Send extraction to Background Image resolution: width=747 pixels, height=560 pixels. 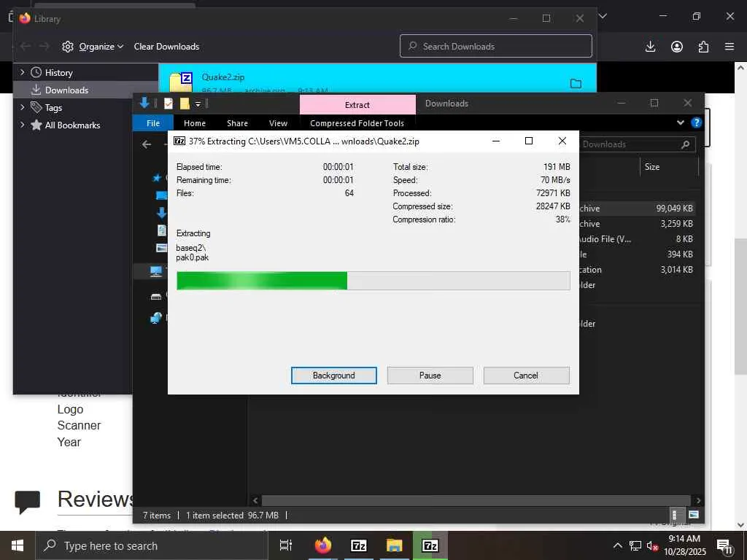[333, 376]
